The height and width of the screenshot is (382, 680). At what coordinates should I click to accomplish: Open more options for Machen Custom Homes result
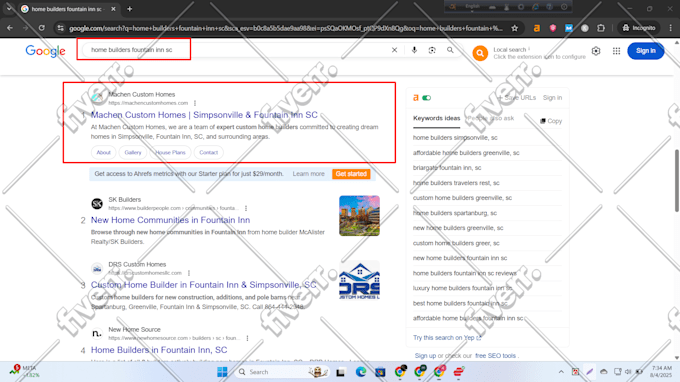pos(195,103)
